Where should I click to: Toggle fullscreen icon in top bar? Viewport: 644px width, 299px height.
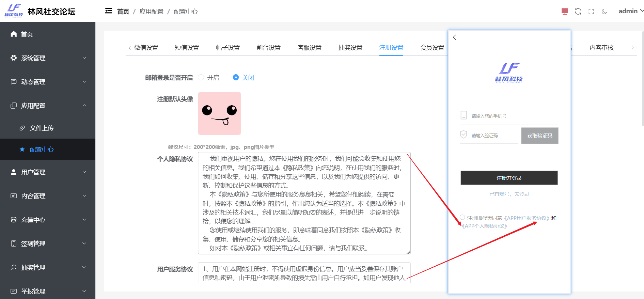point(591,11)
